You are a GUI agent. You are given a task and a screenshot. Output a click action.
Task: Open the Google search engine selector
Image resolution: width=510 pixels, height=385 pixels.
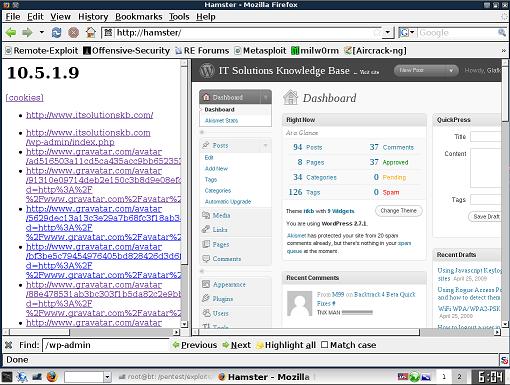click(407, 33)
